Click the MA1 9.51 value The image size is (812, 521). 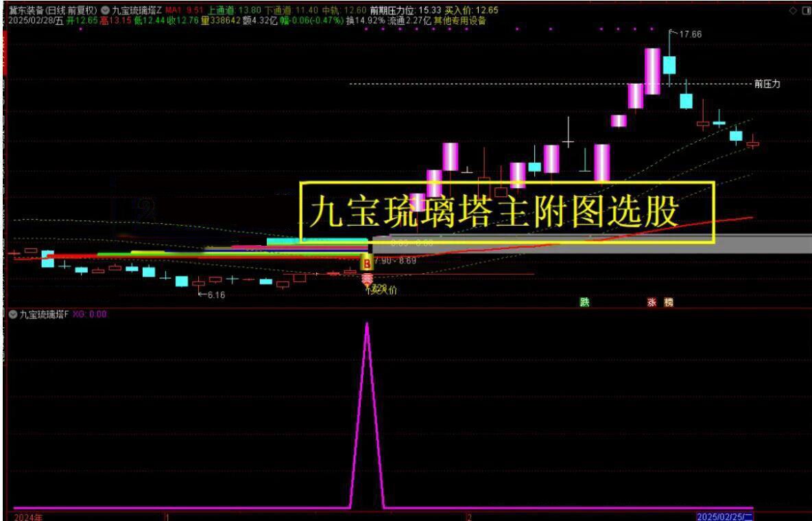click(x=184, y=10)
